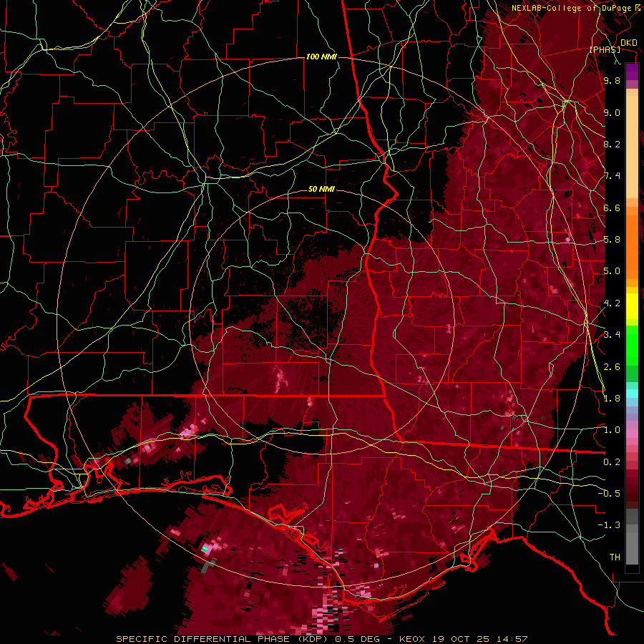Click the green segment of the color bar

click(x=632, y=346)
